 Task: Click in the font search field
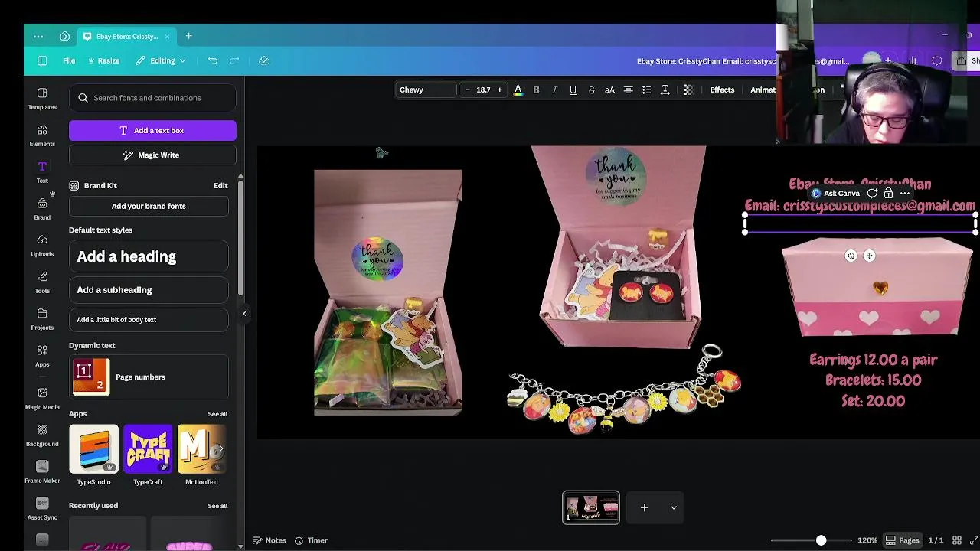[x=152, y=98]
